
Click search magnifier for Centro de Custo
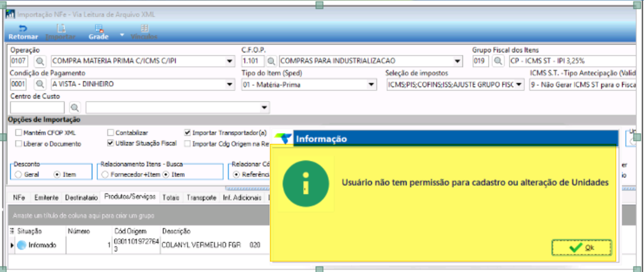(x=75, y=107)
